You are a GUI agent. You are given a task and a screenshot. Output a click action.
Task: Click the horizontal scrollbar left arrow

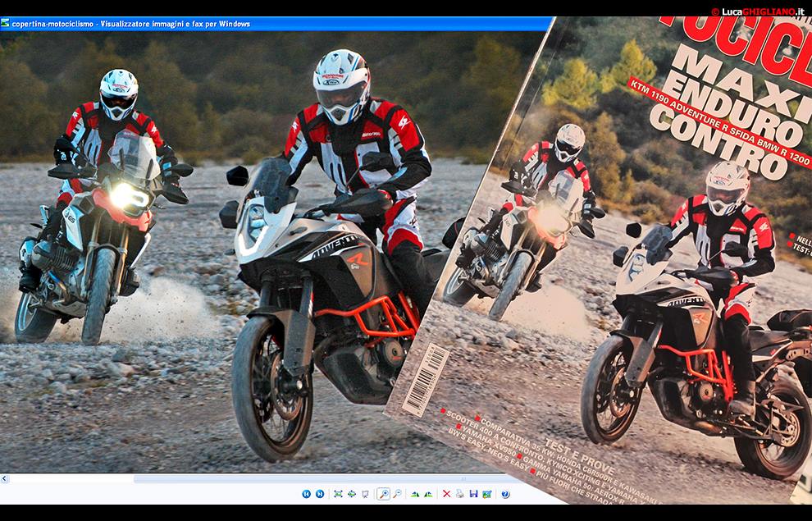(5, 478)
